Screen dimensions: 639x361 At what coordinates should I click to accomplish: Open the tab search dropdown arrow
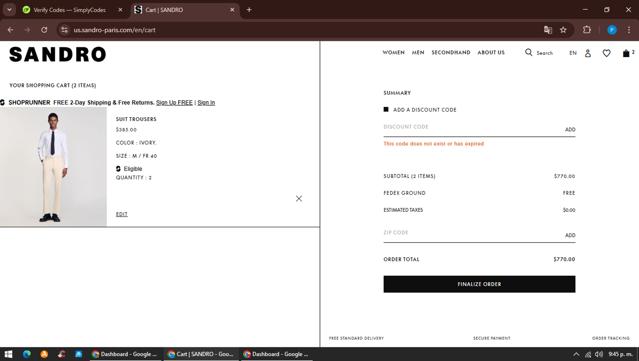9,10
